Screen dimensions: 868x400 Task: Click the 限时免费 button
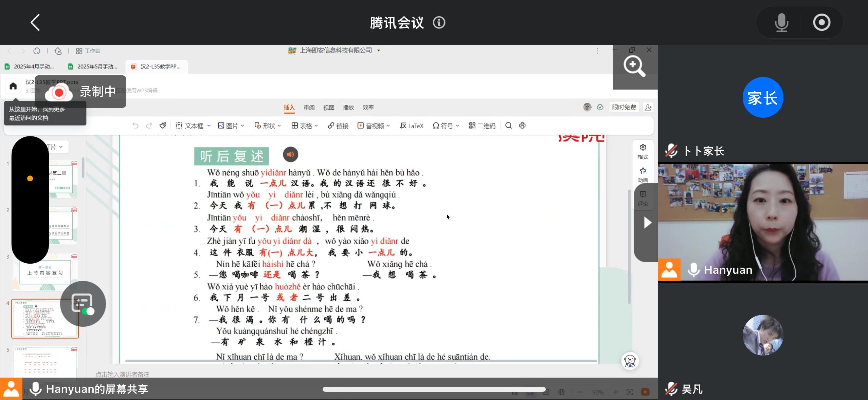624,107
